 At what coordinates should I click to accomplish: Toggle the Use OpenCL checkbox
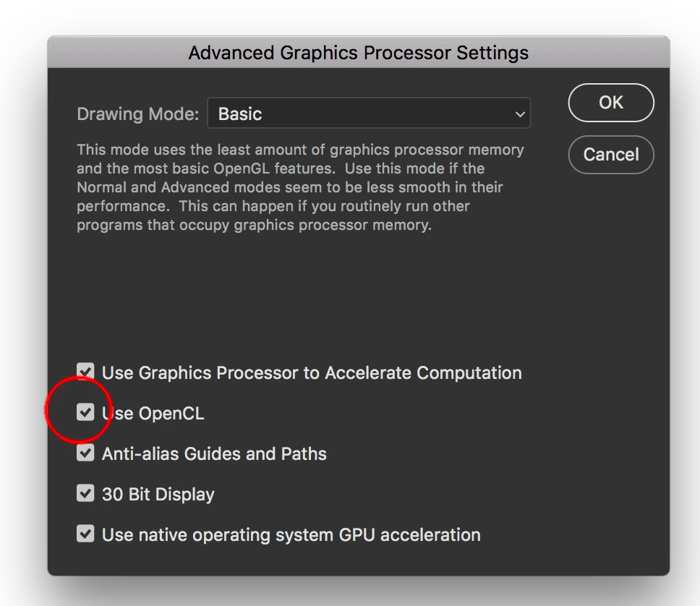pos(86,413)
